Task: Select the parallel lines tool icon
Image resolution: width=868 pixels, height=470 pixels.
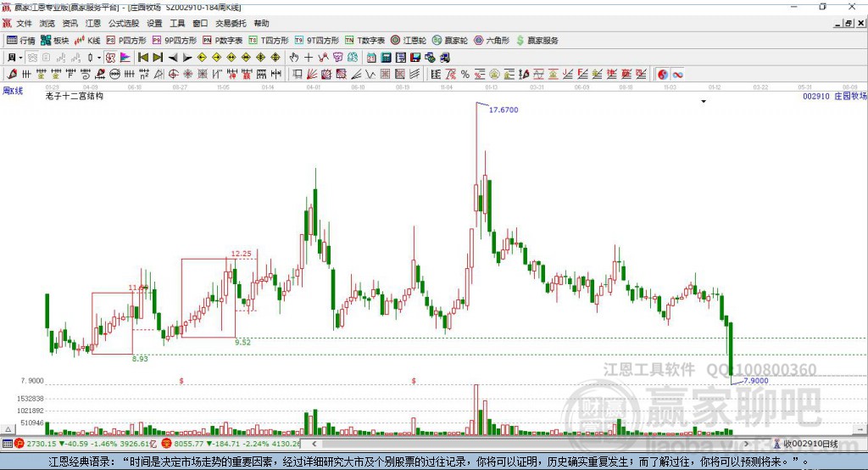Action: [x=415, y=75]
